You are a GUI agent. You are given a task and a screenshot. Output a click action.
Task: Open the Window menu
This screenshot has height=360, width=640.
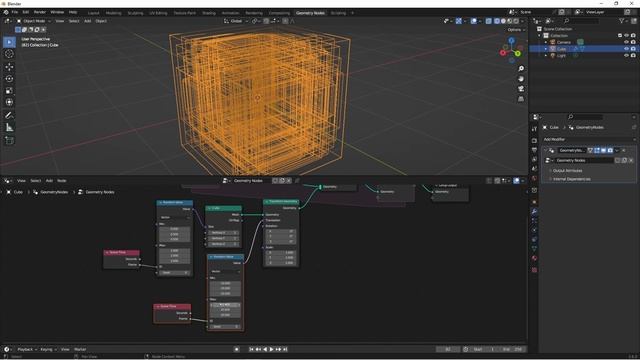(57, 12)
